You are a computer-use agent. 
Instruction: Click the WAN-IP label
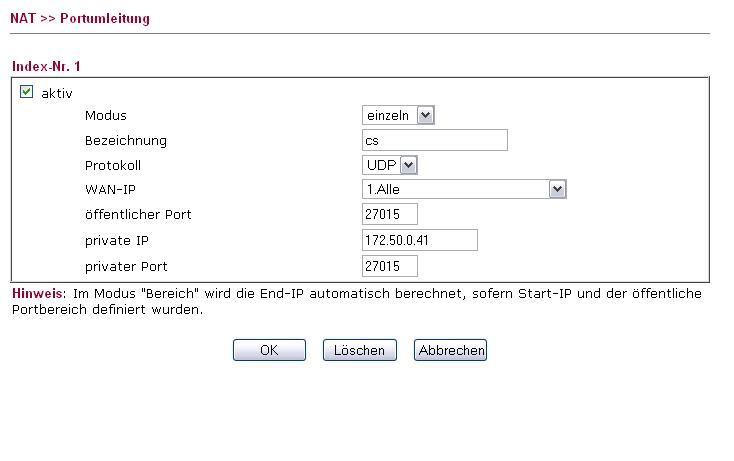(x=110, y=190)
